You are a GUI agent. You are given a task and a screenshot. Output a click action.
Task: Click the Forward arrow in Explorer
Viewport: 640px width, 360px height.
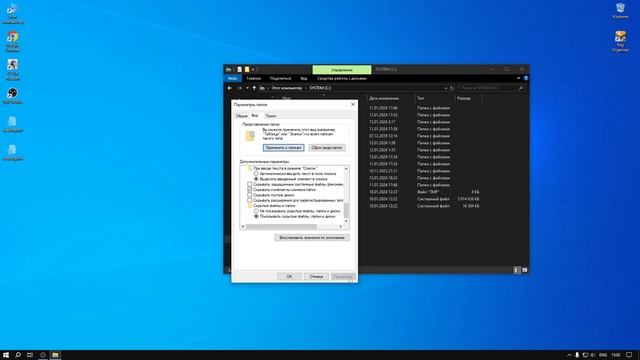[x=240, y=88]
